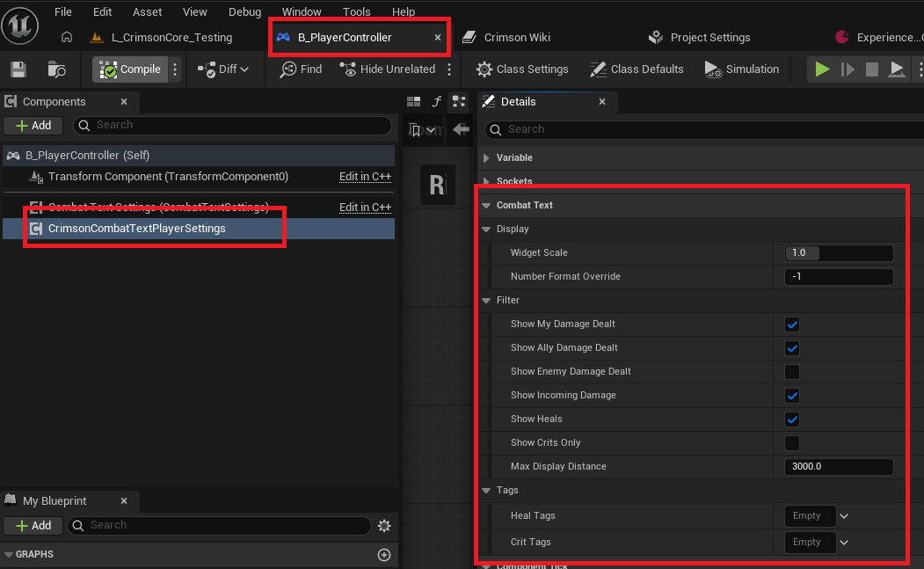Open the Help menu
Viewport: 924px width, 569px height.
coord(403,11)
